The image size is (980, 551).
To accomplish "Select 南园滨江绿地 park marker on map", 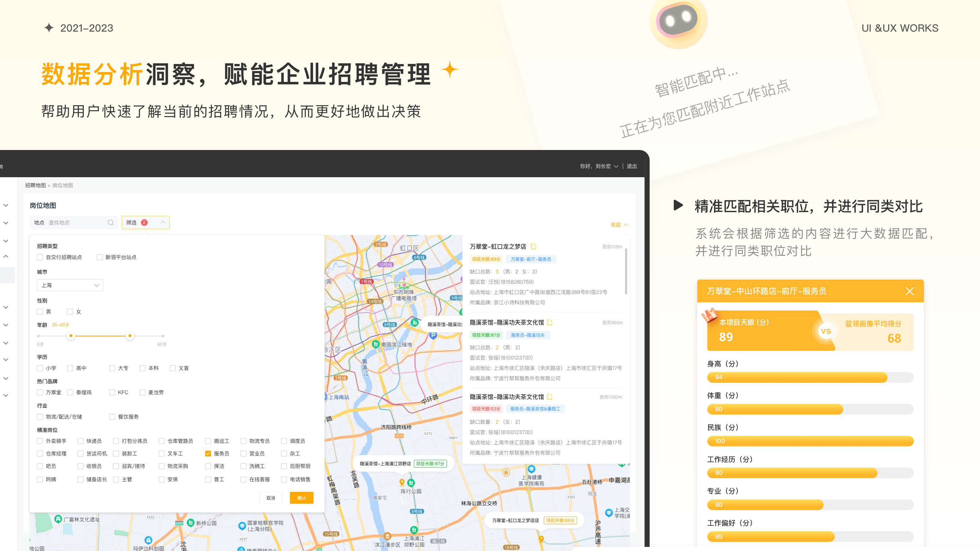I will tap(376, 344).
